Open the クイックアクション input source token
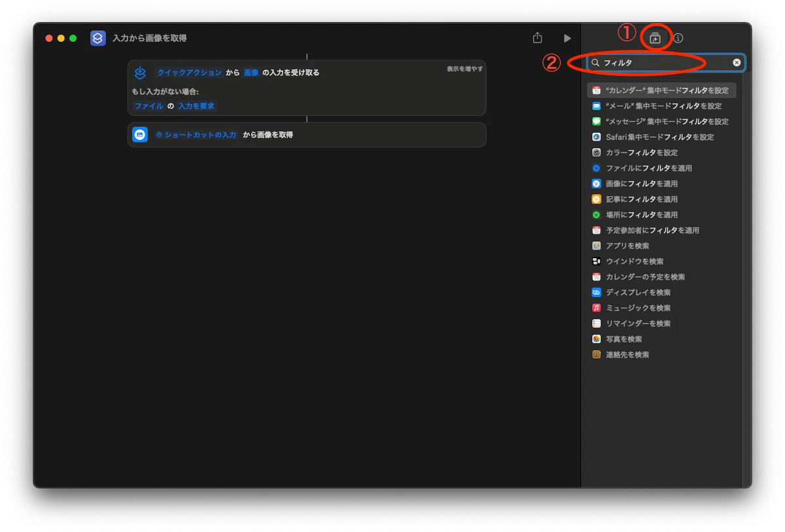This screenshot has width=785, height=532. click(x=189, y=73)
